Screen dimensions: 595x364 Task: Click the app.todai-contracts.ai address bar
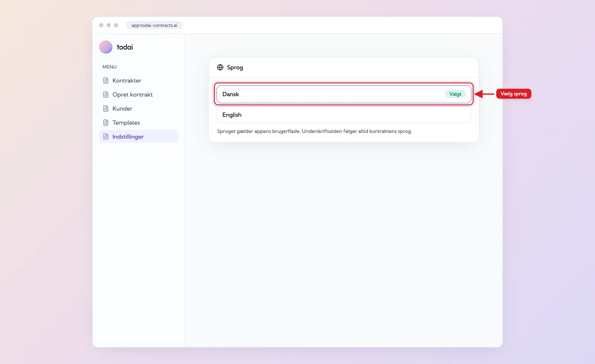154,25
